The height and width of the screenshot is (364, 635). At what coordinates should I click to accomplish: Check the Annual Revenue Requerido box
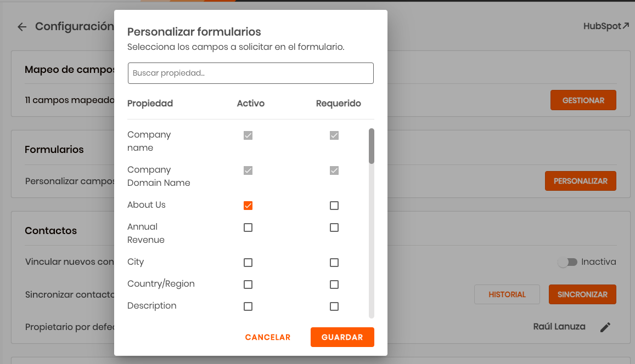tap(334, 228)
